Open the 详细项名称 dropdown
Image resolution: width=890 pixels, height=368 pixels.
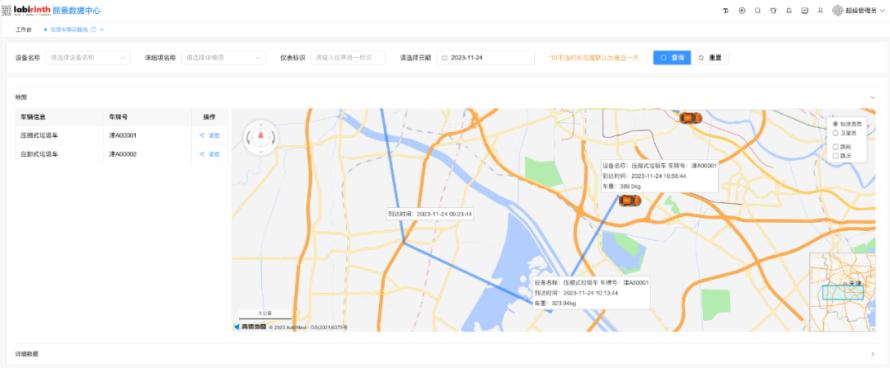[x=224, y=57]
